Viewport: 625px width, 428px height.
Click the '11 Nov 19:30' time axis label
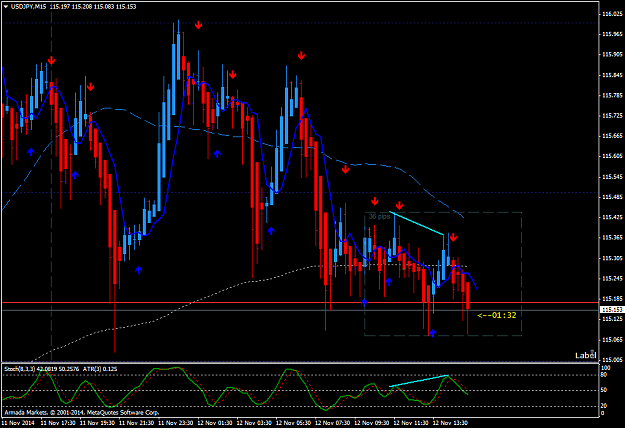click(97, 423)
